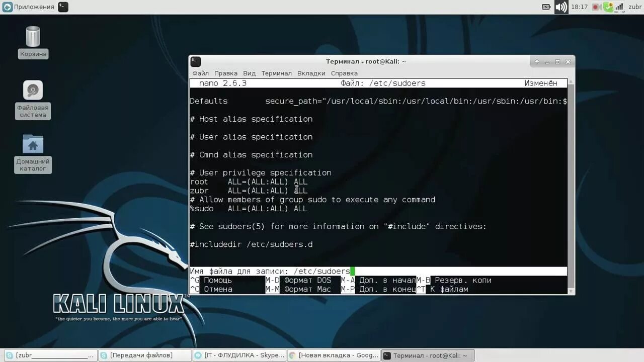This screenshot has height=362, width=644.
Task: Click the ^G Помощь shortcut
Action: pos(211,281)
